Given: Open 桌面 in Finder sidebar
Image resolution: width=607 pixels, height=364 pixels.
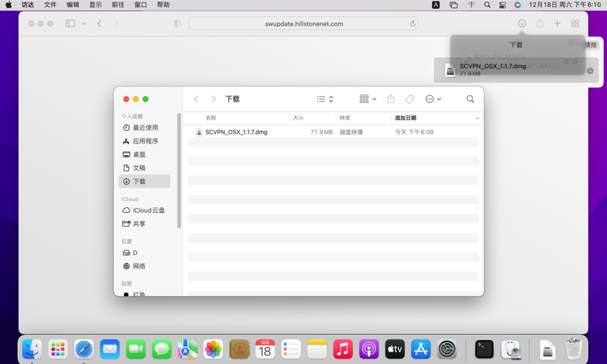Looking at the screenshot, I should pos(144,155).
